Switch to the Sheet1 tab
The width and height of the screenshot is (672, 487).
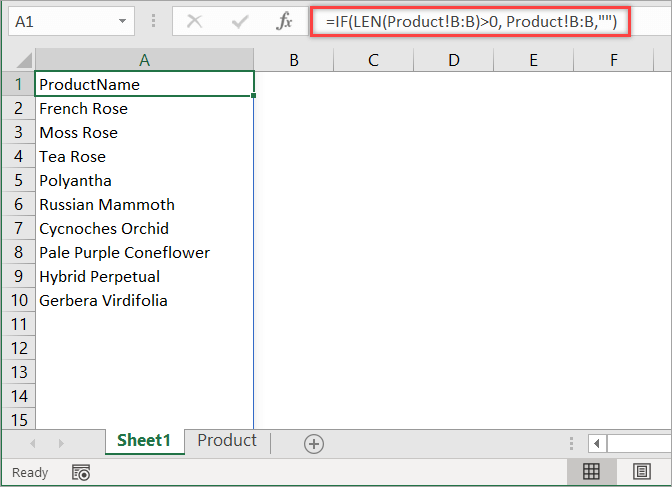[x=144, y=441]
